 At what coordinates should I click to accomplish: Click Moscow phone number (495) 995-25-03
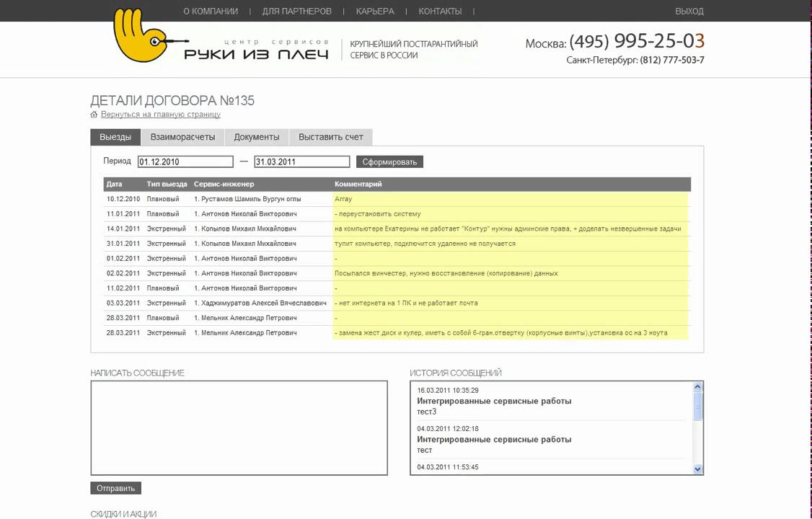(637, 41)
